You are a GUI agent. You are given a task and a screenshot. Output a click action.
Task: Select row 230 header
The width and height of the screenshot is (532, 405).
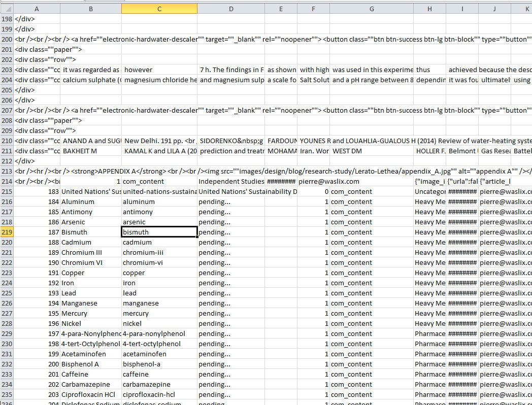[x=7, y=344]
